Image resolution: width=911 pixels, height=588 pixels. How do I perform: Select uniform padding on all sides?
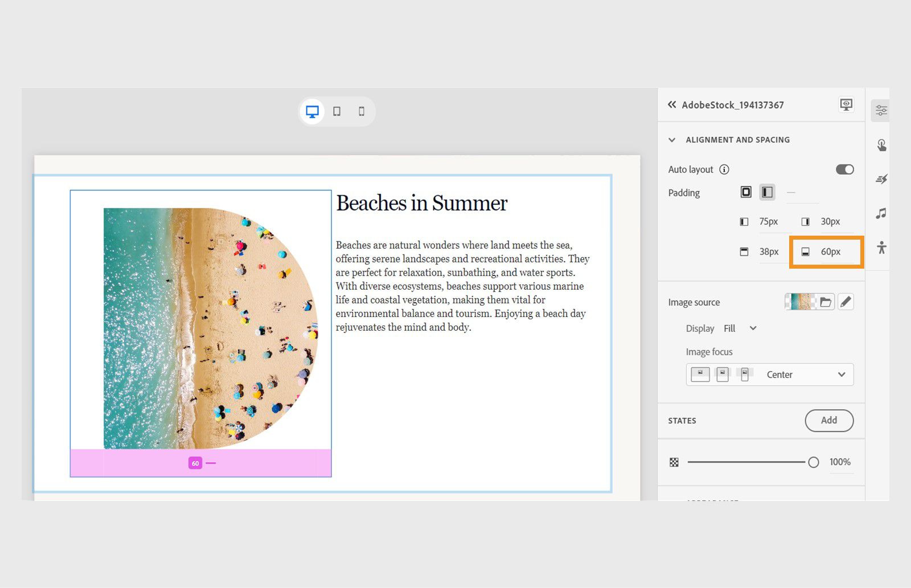coord(746,192)
